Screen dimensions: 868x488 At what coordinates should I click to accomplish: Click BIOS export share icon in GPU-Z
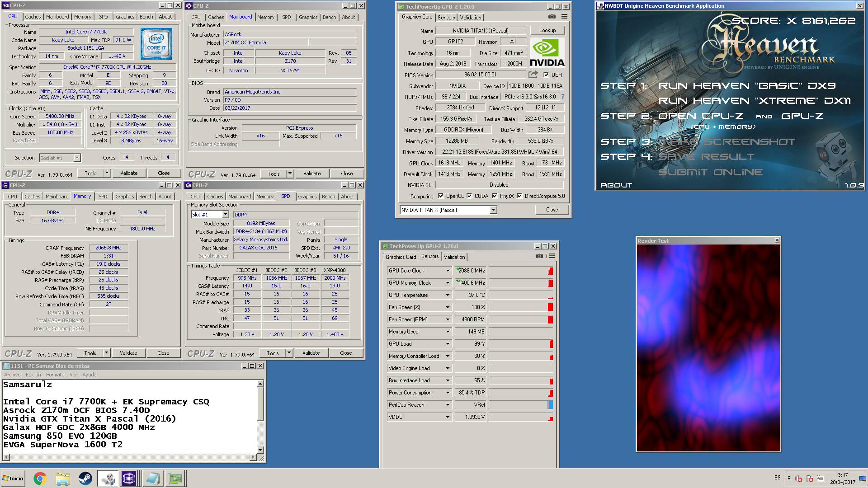tap(533, 75)
